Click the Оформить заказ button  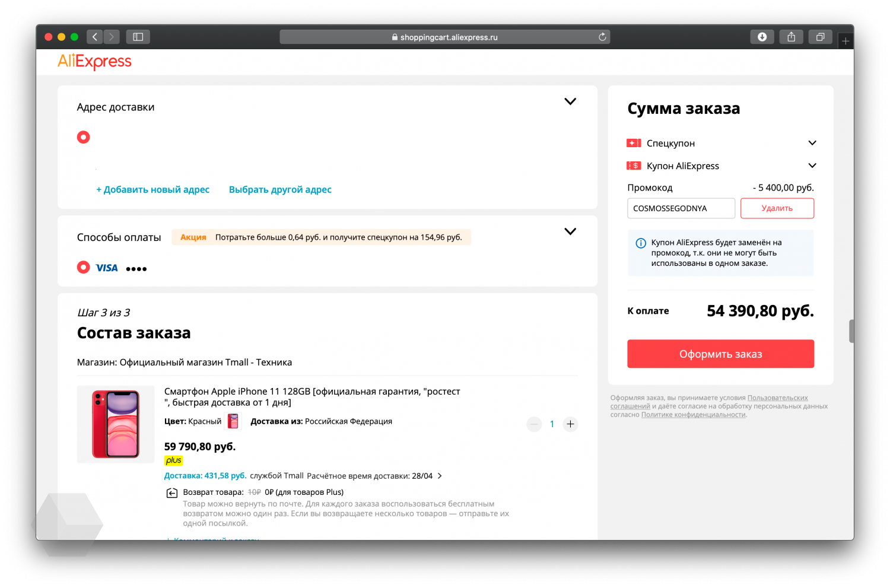(720, 354)
